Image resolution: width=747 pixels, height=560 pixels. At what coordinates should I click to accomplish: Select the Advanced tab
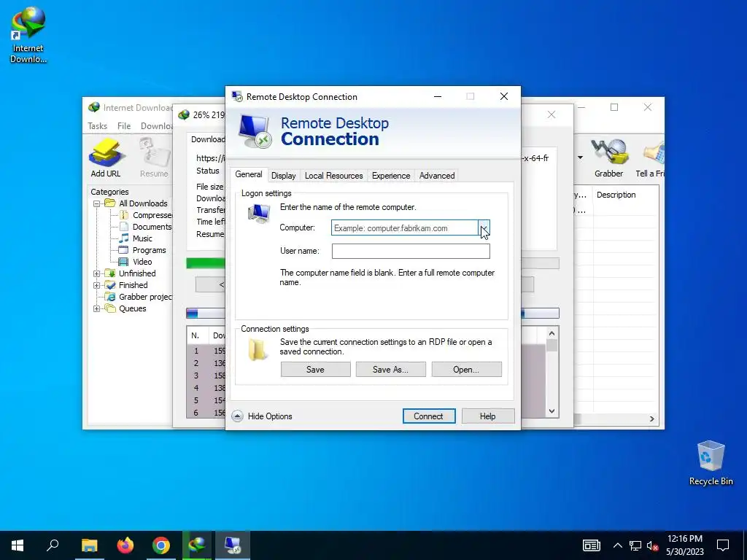pyautogui.click(x=436, y=176)
